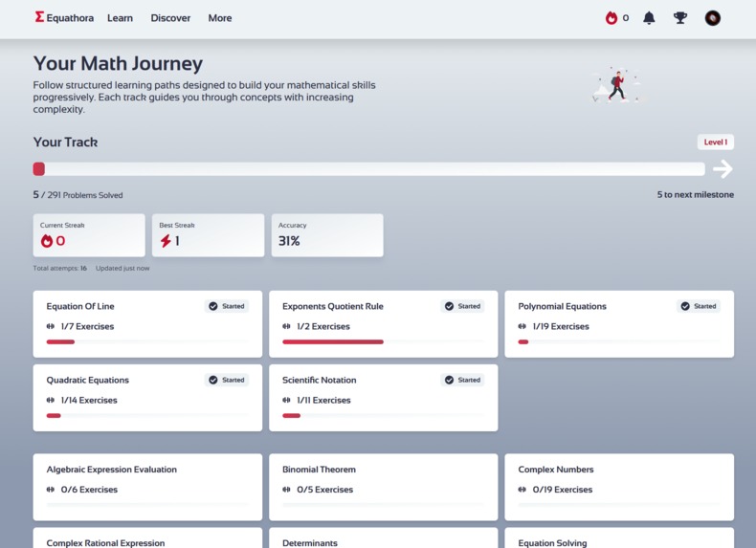Screen dimensions: 756x548
Task: Click the Your Track progress bar
Action: (x=368, y=168)
